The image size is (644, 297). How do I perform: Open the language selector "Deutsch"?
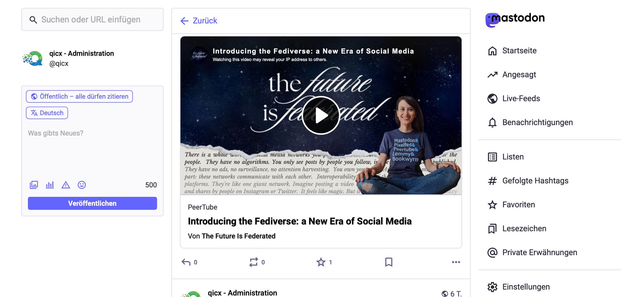(47, 113)
